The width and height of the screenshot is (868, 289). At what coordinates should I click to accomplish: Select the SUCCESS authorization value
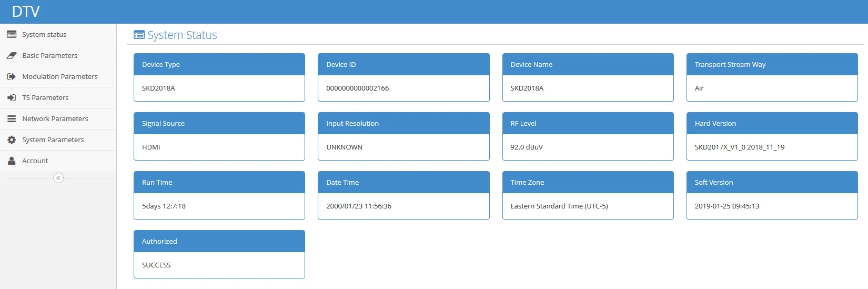(156, 265)
